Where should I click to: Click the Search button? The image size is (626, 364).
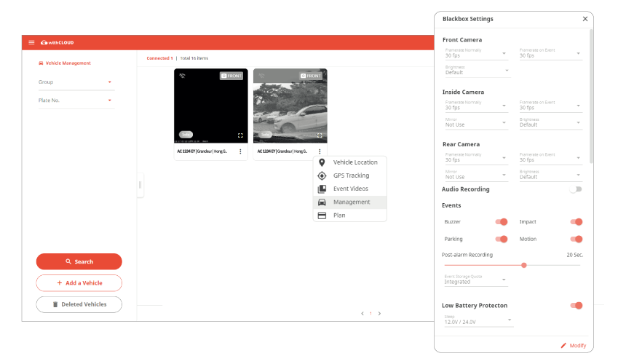tap(79, 261)
